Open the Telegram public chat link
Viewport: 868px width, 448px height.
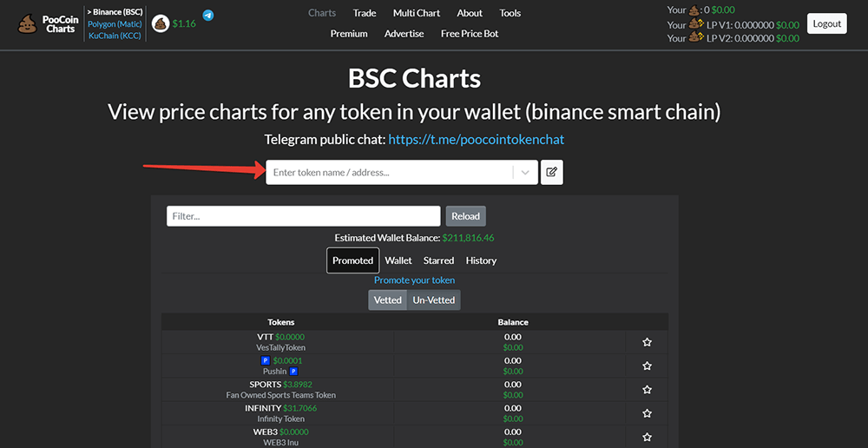(476, 140)
